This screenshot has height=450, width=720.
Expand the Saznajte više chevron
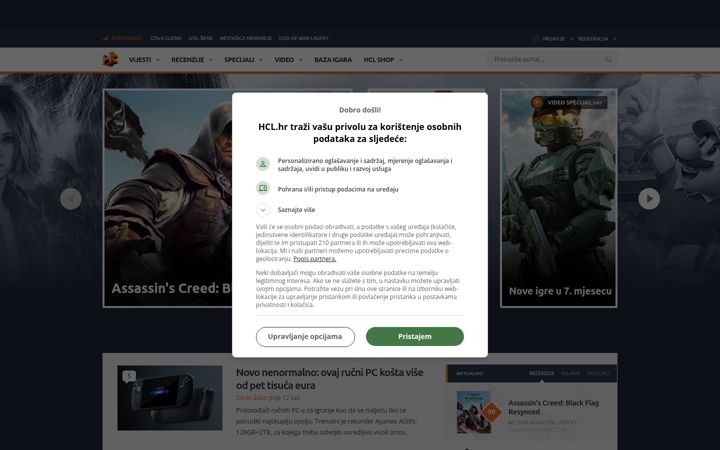[x=263, y=210]
